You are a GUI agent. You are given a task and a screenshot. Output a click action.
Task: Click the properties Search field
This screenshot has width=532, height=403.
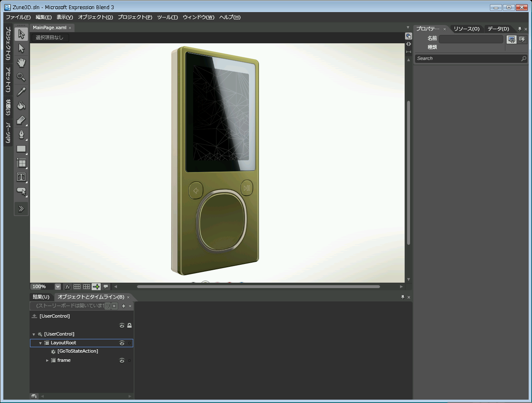point(468,59)
